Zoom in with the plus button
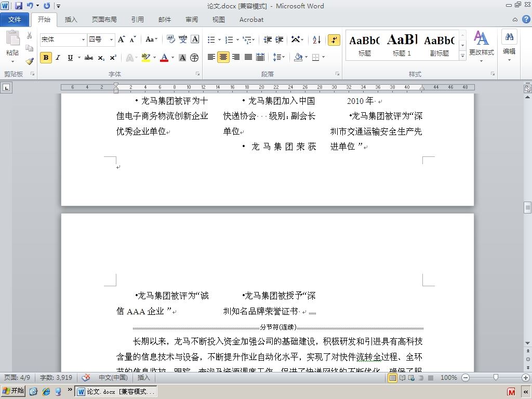The height and width of the screenshot is (399, 532). coord(526,377)
